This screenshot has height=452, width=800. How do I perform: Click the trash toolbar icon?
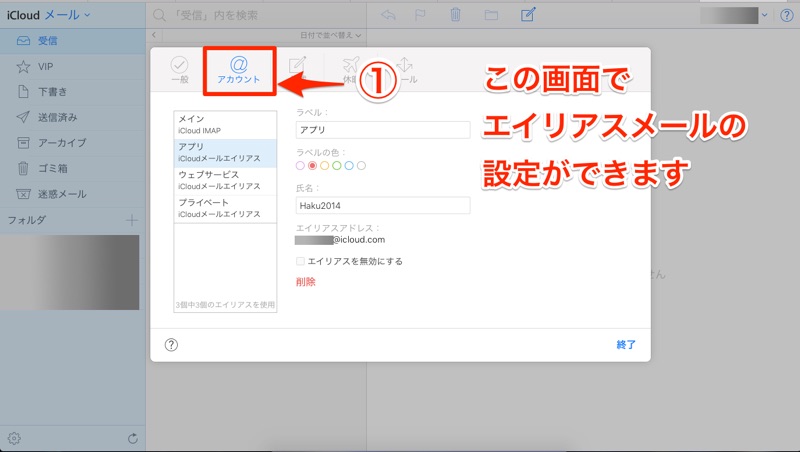tap(456, 15)
